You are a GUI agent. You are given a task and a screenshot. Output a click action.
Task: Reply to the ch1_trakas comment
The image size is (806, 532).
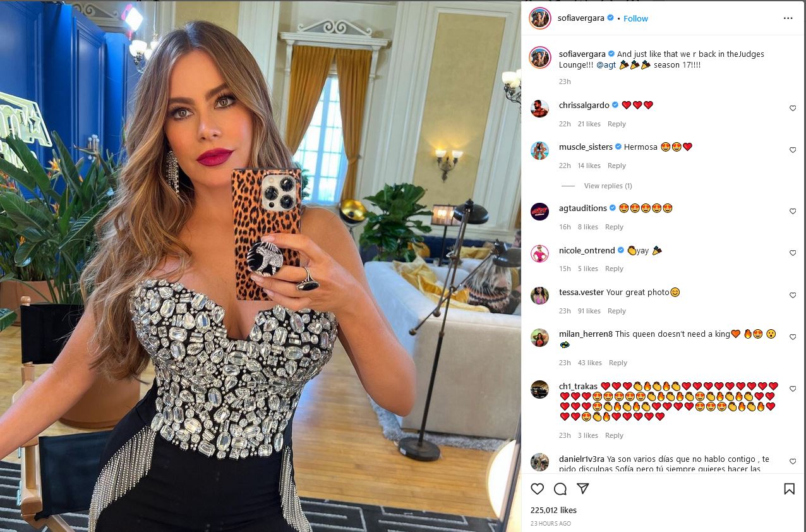tap(614, 435)
